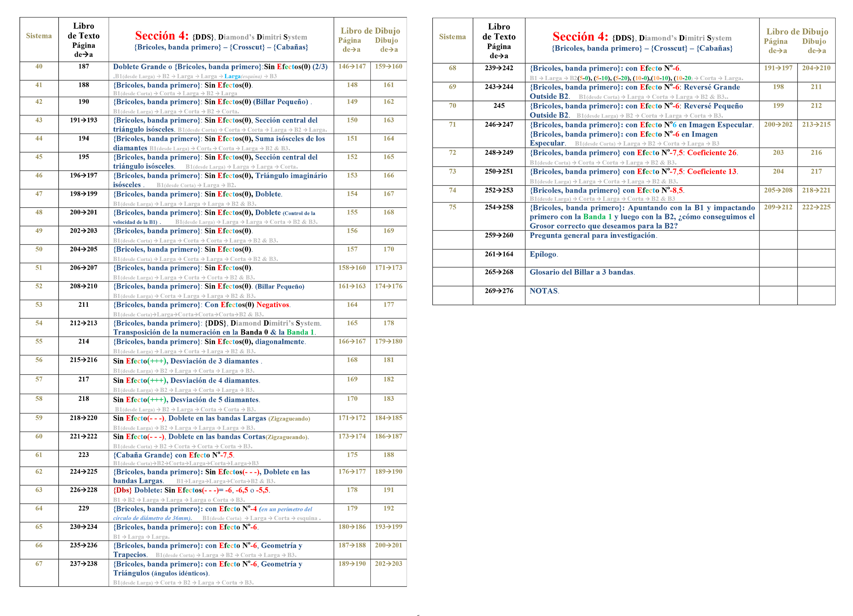Click the 'NOTAS' entry
Viewport: 853px width, 616px height.
544,291
